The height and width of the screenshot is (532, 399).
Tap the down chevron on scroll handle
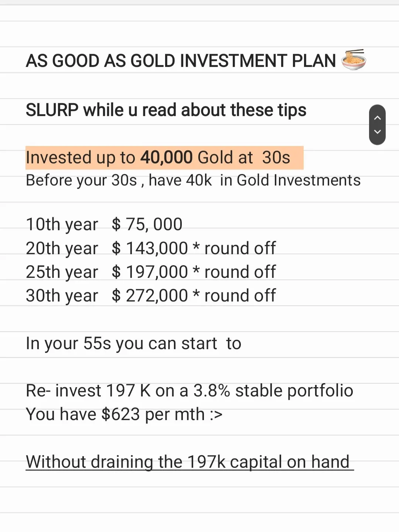[377, 132]
